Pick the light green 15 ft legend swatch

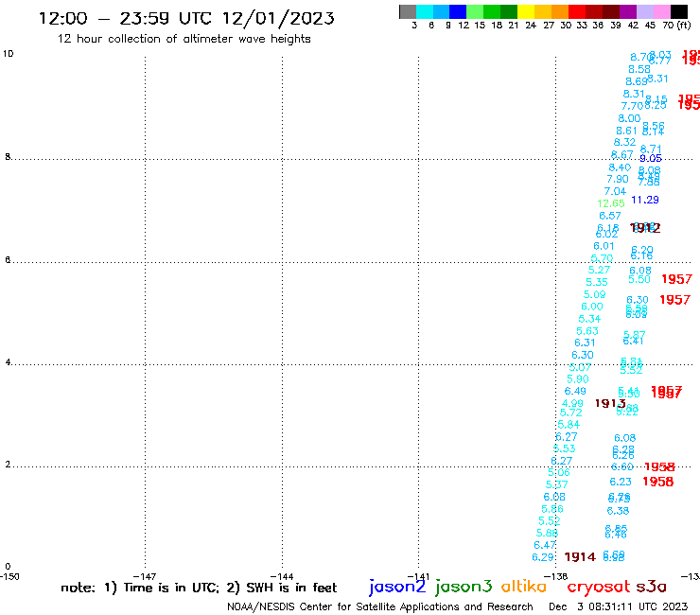[475, 11]
